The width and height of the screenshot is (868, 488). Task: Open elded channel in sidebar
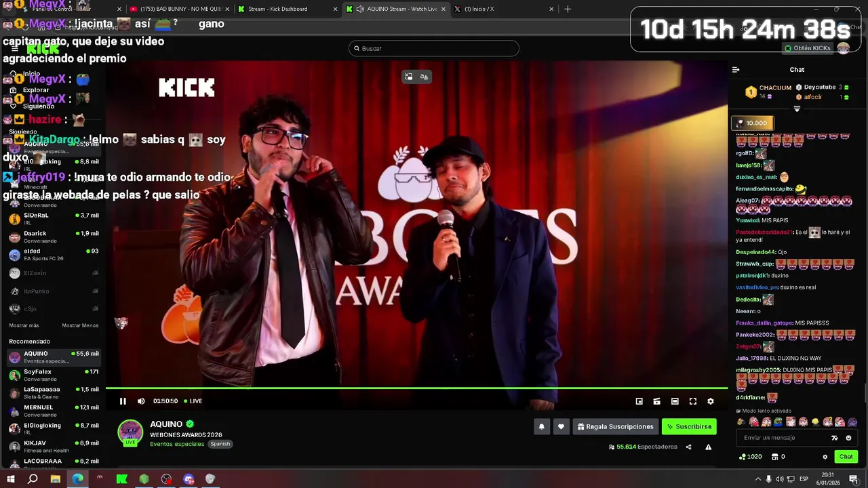pos(53,254)
